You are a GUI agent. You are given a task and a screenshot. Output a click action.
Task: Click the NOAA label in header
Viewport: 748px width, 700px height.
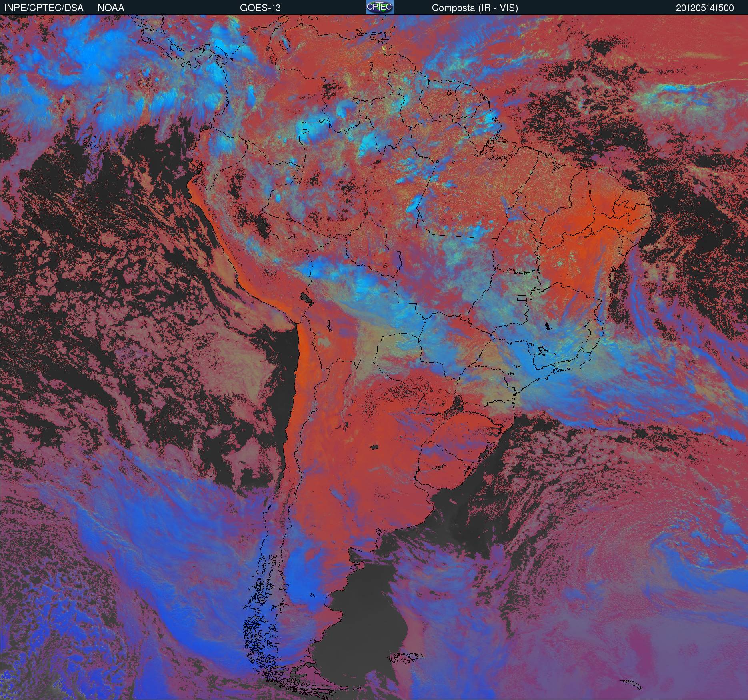111,8
